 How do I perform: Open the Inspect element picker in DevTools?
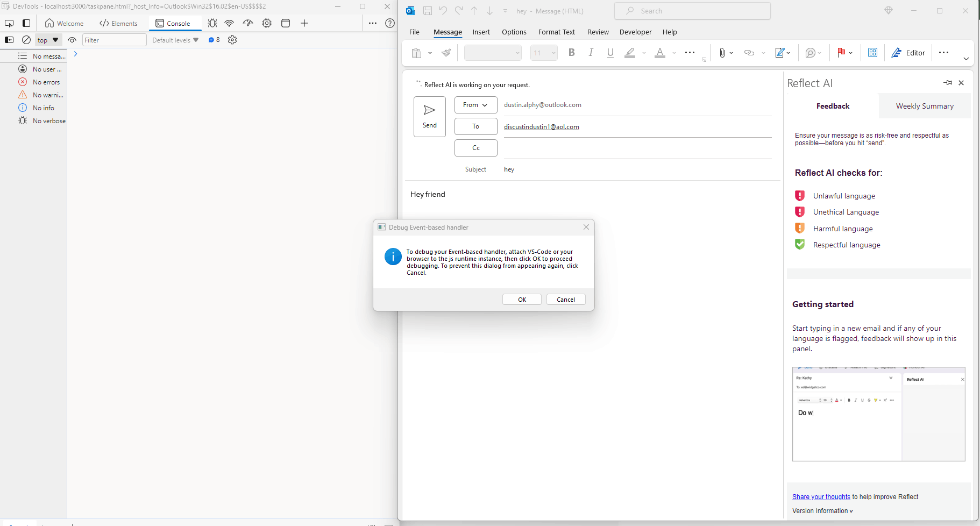[x=9, y=23]
